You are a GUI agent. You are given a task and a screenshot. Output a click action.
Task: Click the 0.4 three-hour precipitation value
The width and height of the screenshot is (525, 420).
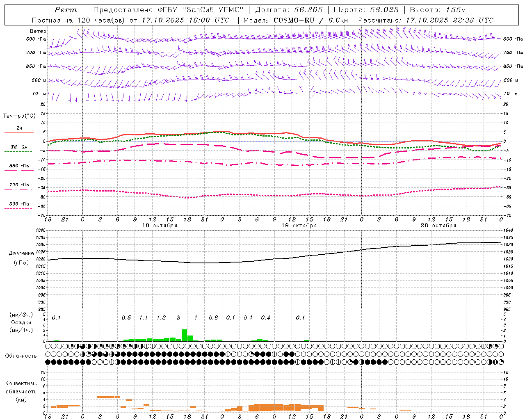[x=266, y=317]
